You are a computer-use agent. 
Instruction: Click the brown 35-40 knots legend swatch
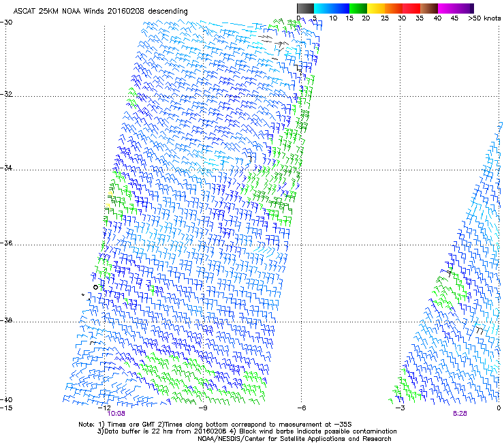pyautogui.click(x=429, y=8)
